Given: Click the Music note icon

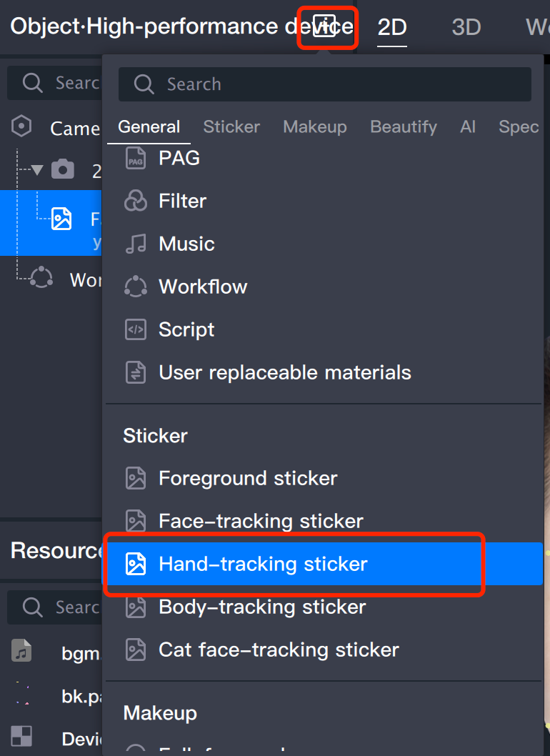Looking at the screenshot, I should tap(135, 244).
